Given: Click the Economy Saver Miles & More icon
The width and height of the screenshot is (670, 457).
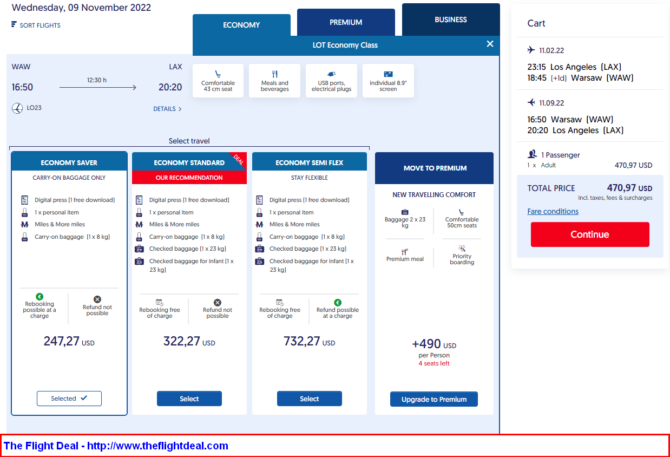Looking at the screenshot, I should coord(24,224).
